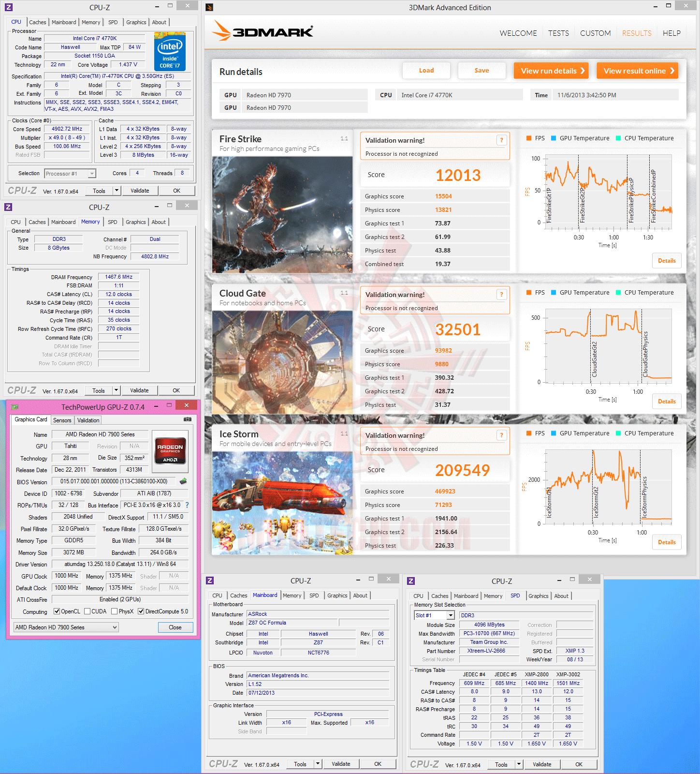Open Tools dropdown arrow in CPU-Z Mainboard window
This screenshot has width=700, height=774.
pyautogui.click(x=318, y=764)
